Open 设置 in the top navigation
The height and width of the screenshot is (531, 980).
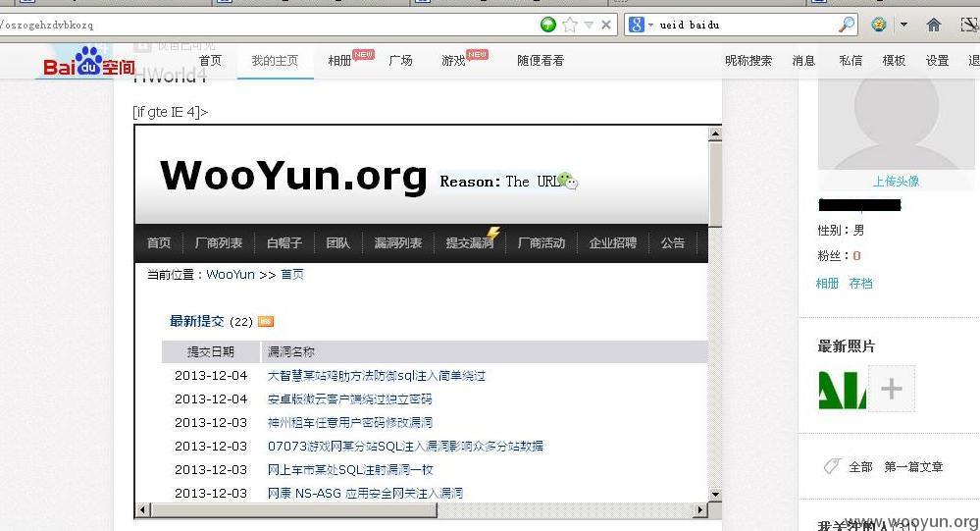(937, 61)
